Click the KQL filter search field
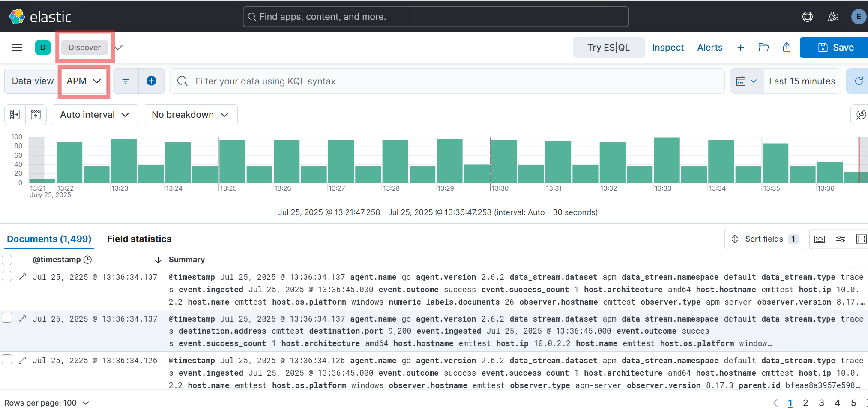The height and width of the screenshot is (409, 868). (446, 81)
